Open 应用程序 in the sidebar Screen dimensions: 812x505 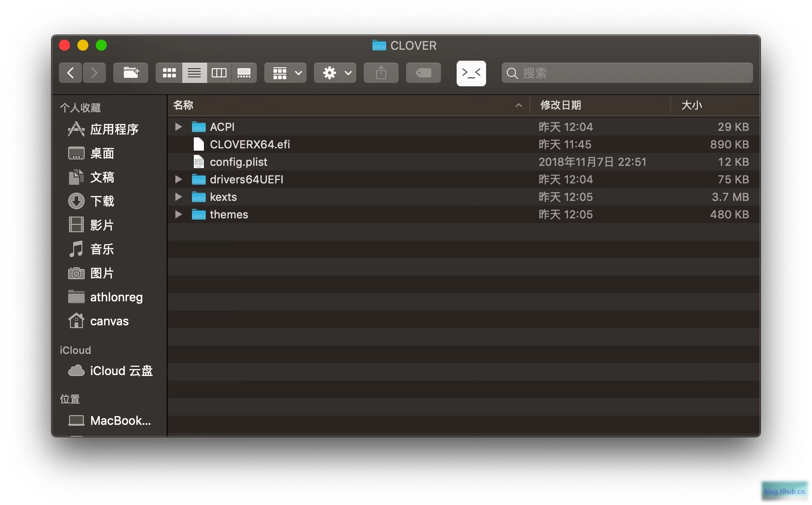109,129
